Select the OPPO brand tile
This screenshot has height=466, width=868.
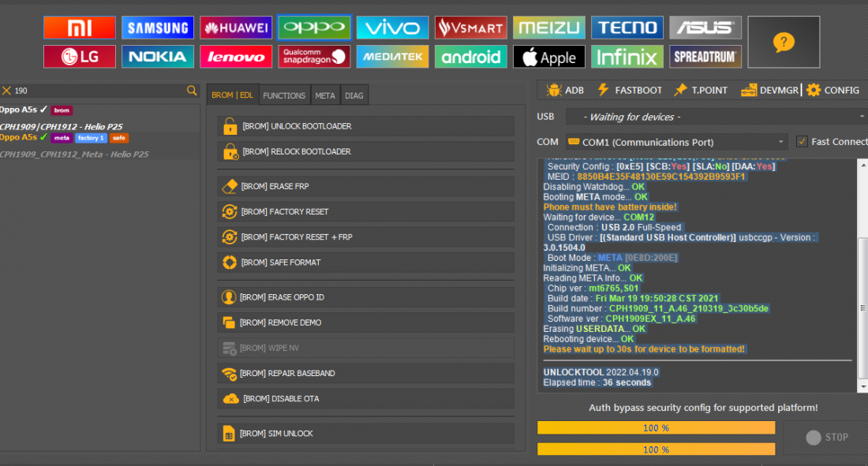point(314,27)
